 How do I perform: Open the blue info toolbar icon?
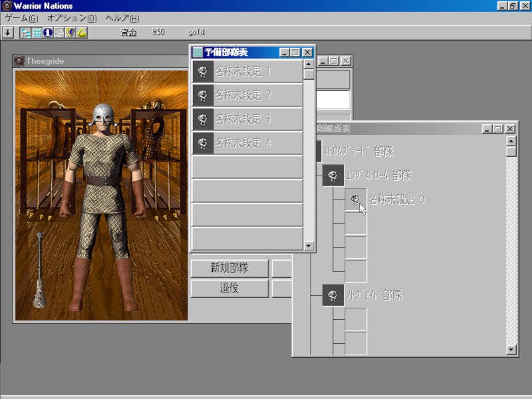click(x=48, y=32)
